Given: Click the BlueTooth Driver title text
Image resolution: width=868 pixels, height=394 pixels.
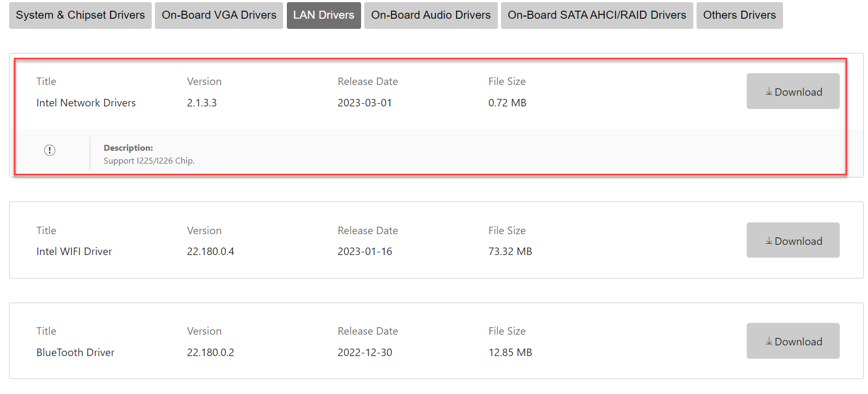Looking at the screenshot, I should (x=75, y=352).
